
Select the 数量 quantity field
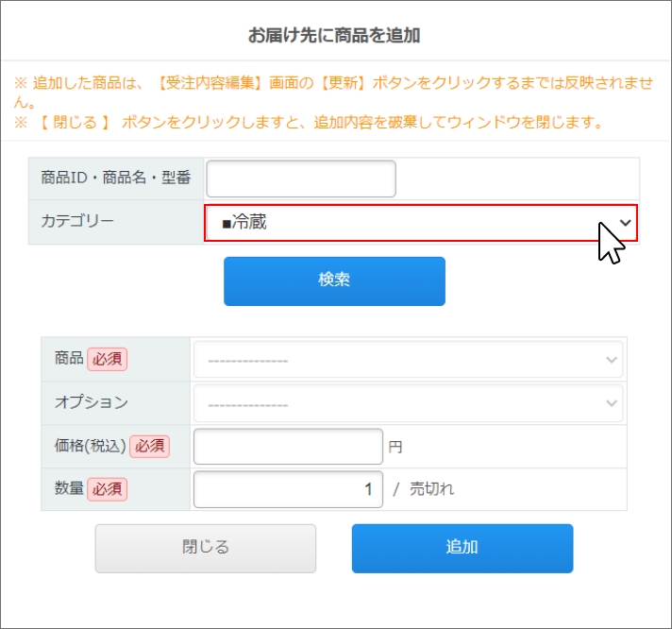(288, 489)
